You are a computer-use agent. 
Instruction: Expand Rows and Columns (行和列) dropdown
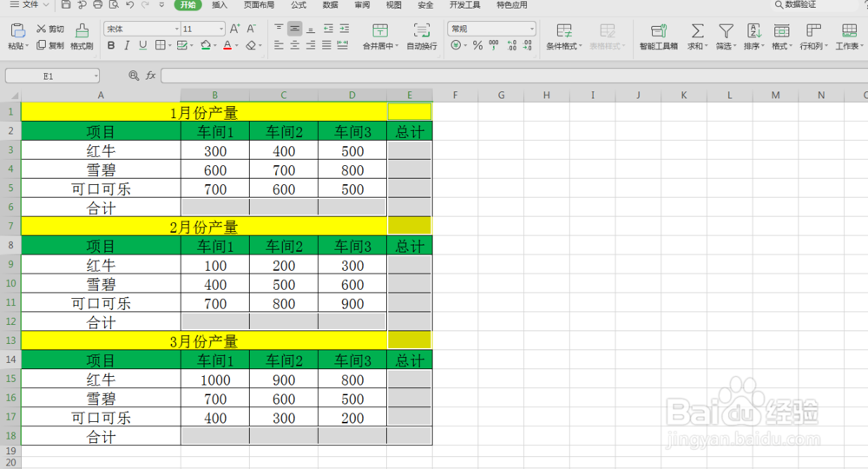pos(826,46)
